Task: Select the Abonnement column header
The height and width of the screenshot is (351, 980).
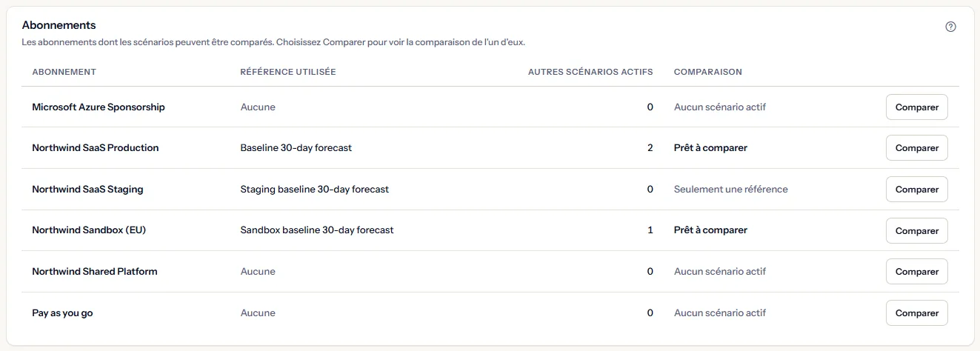Action: [x=64, y=72]
